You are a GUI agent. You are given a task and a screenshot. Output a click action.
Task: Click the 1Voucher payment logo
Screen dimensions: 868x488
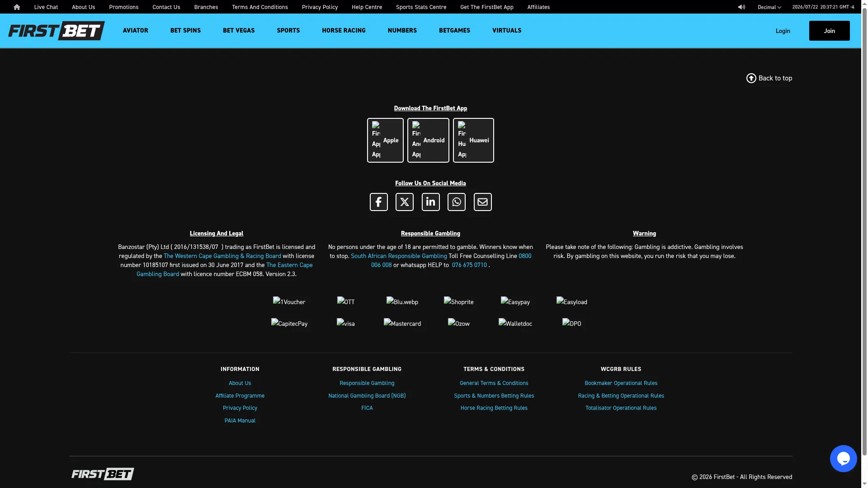point(289,302)
